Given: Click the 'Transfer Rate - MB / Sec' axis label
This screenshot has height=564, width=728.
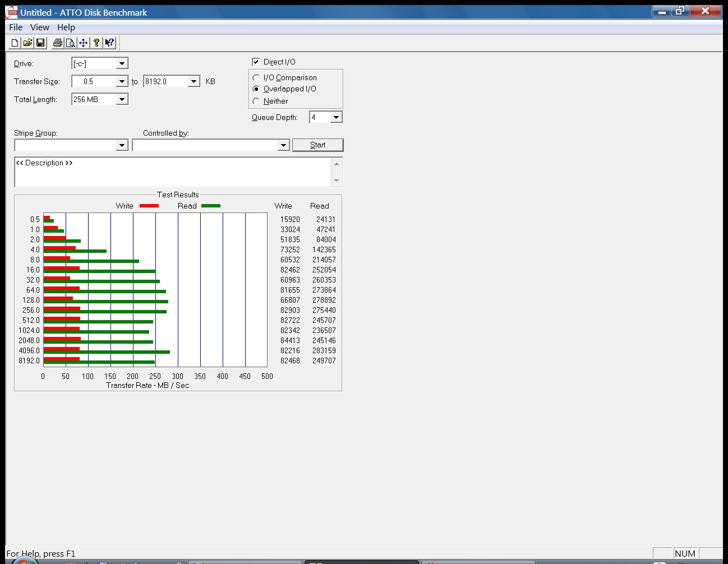Looking at the screenshot, I should pos(148,385).
